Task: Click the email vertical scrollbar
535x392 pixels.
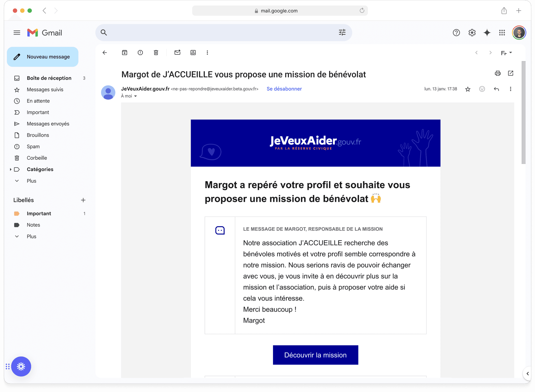Action: 523,112
